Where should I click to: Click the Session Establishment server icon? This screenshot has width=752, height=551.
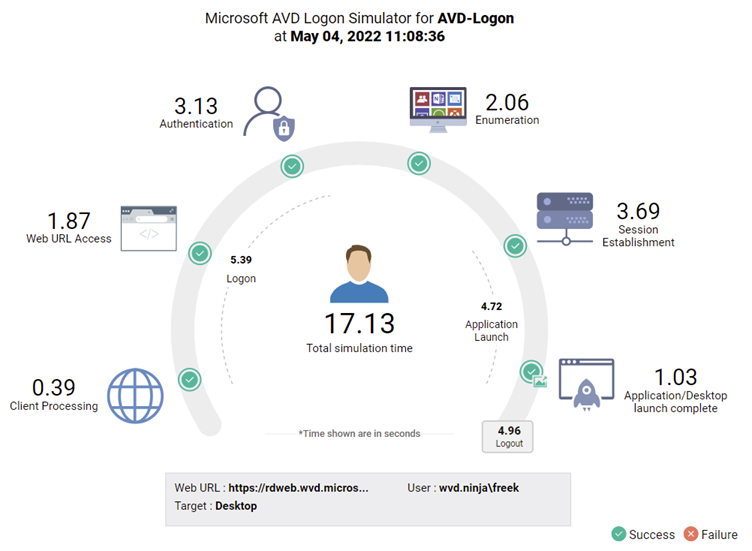[564, 219]
